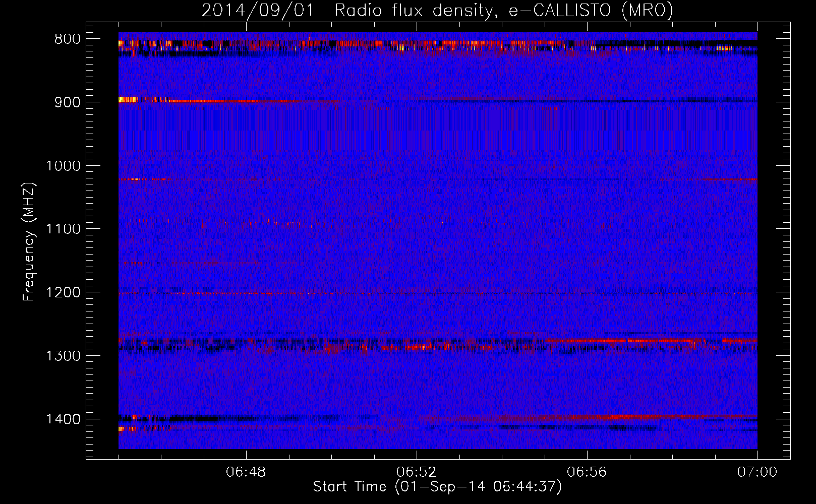Click the plot title text 'Radio flux density, e-CALLISTO (MRO)'
The width and height of the screenshot is (816, 504).
click(x=503, y=11)
